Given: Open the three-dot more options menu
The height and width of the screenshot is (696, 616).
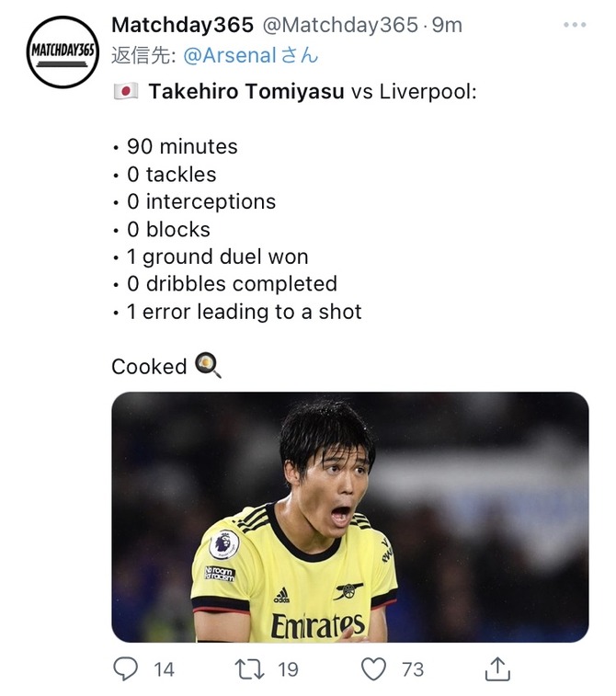Looking at the screenshot, I should [574, 25].
